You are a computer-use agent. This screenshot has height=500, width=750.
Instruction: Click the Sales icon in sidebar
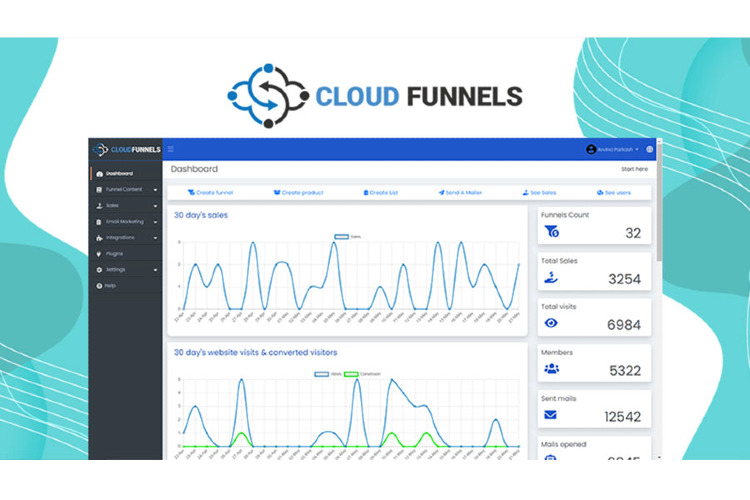[99, 206]
